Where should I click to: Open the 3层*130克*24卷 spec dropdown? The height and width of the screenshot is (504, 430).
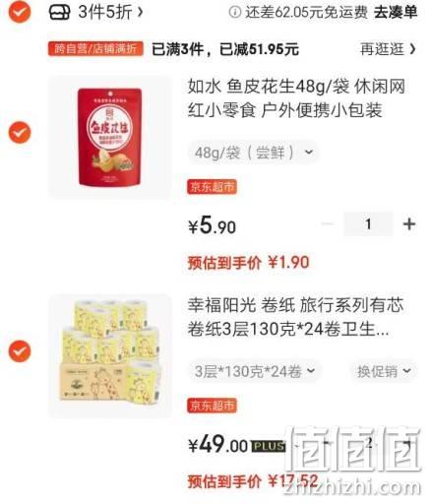point(255,371)
